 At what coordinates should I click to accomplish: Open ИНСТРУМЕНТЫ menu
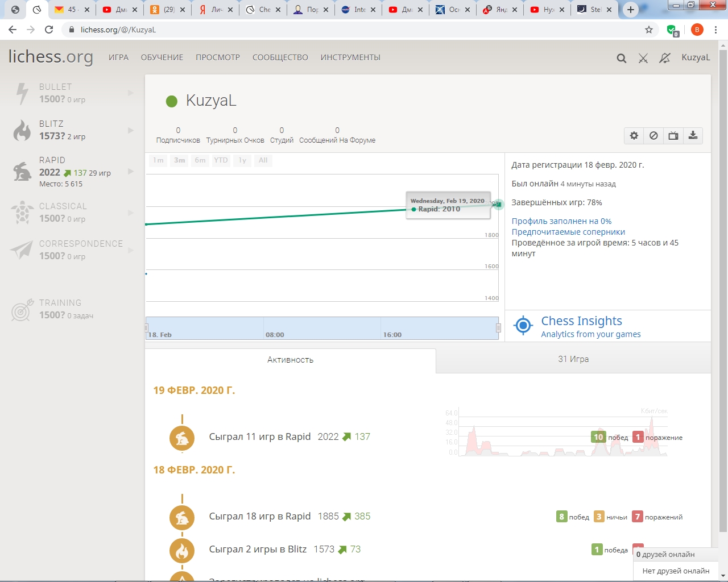[x=350, y=57]
